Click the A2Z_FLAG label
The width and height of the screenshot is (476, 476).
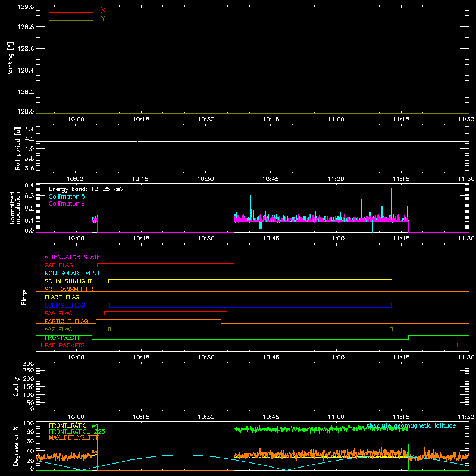point(58,330)
